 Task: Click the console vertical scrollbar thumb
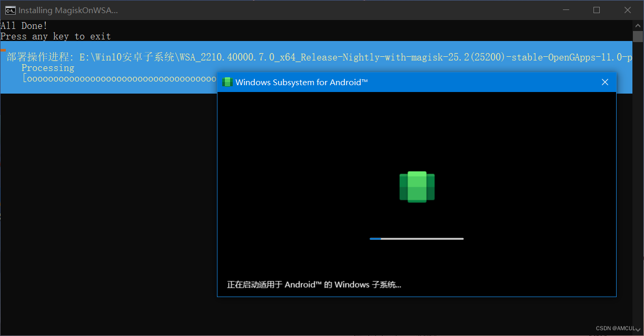(638, 37)
